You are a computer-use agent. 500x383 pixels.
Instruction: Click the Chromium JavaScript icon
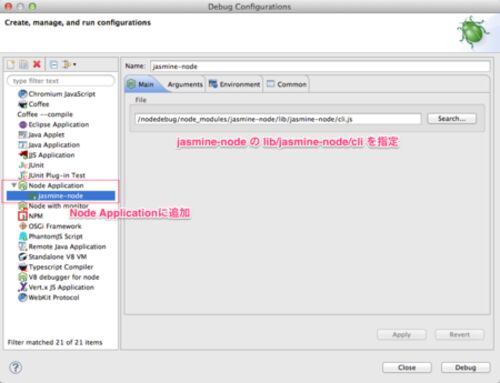coord(23,94)
